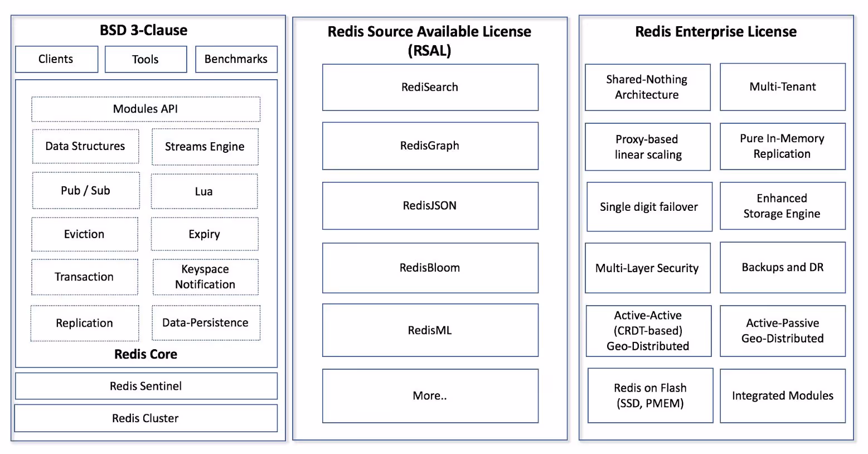Screen dimensions: 868x454
Task: Select the Backups and DR box
Action: click(x=782, y=267)
